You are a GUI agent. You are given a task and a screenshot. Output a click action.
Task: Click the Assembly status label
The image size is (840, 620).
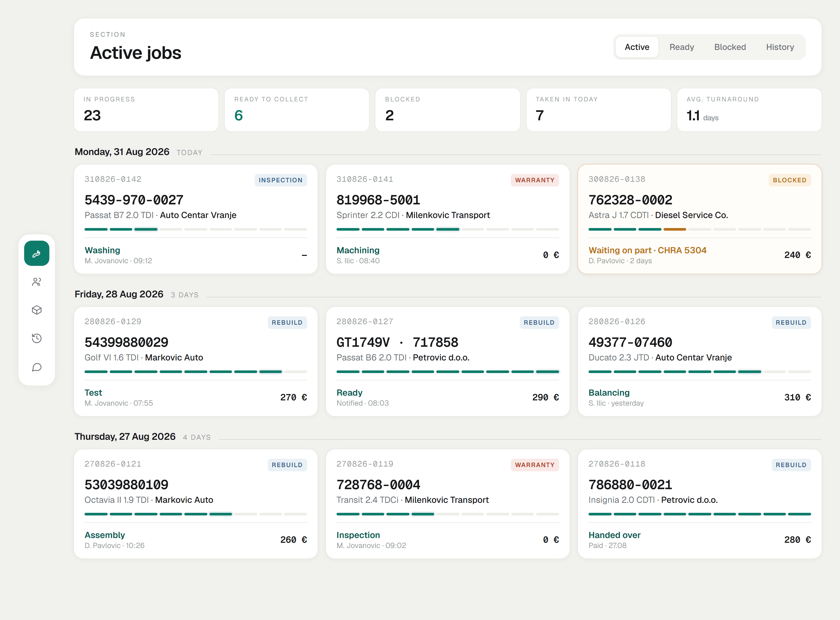(105, 535)
